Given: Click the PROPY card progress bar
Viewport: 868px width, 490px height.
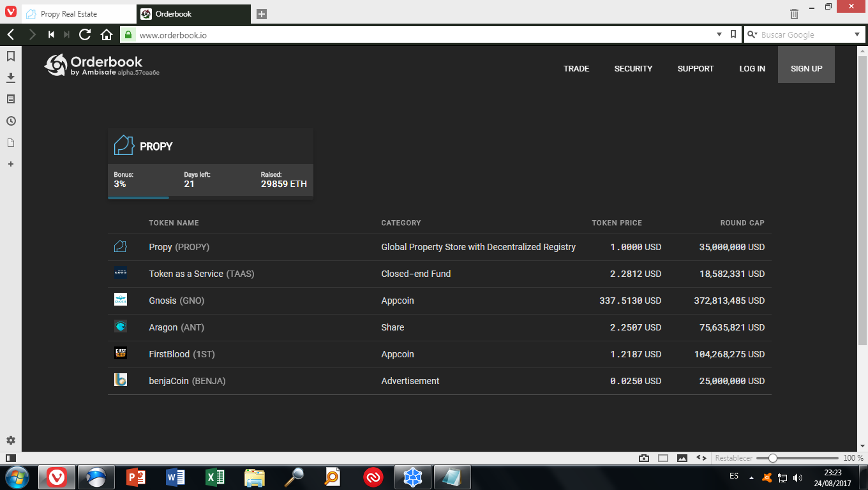Looking at the screenshot, I should tap(211, 198).
